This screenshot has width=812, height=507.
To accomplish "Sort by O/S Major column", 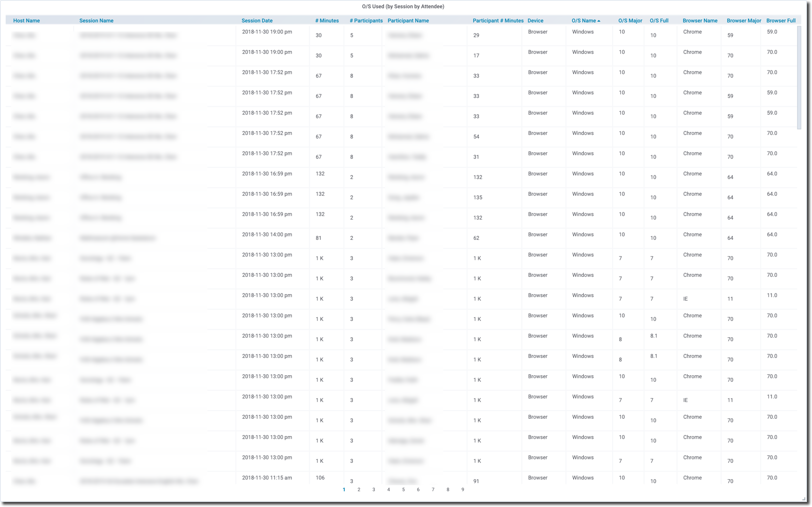I will 630,21.
